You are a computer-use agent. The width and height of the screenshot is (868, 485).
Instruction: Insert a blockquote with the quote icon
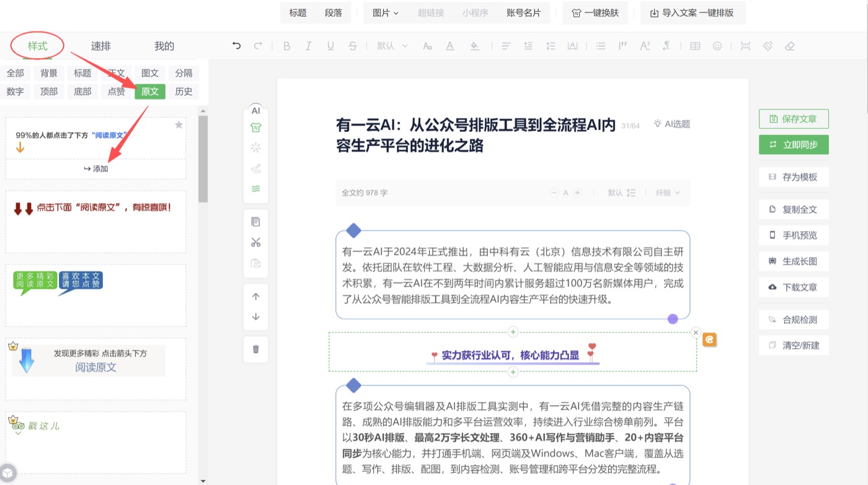623,46
